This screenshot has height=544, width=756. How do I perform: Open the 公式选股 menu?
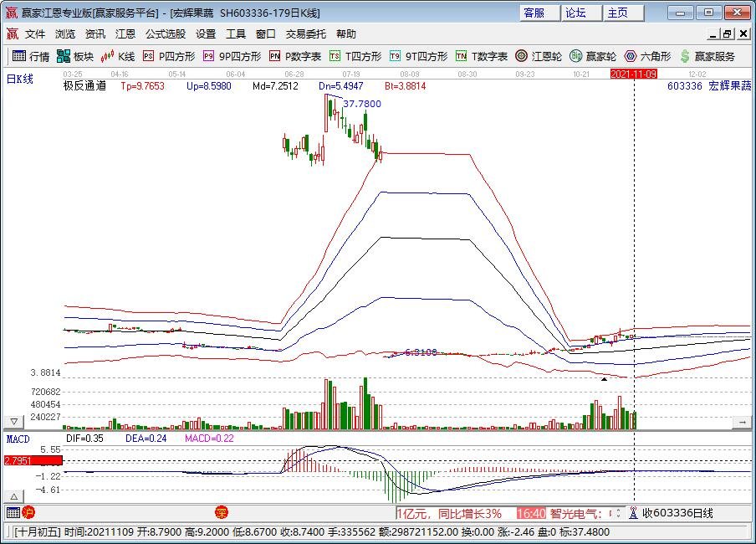click(166, 33)
